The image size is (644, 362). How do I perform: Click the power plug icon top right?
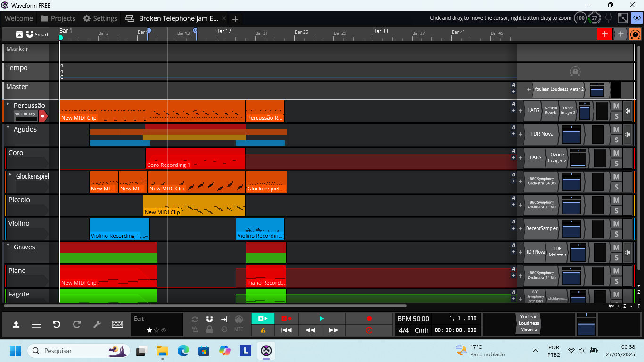(x=609, y=18)
